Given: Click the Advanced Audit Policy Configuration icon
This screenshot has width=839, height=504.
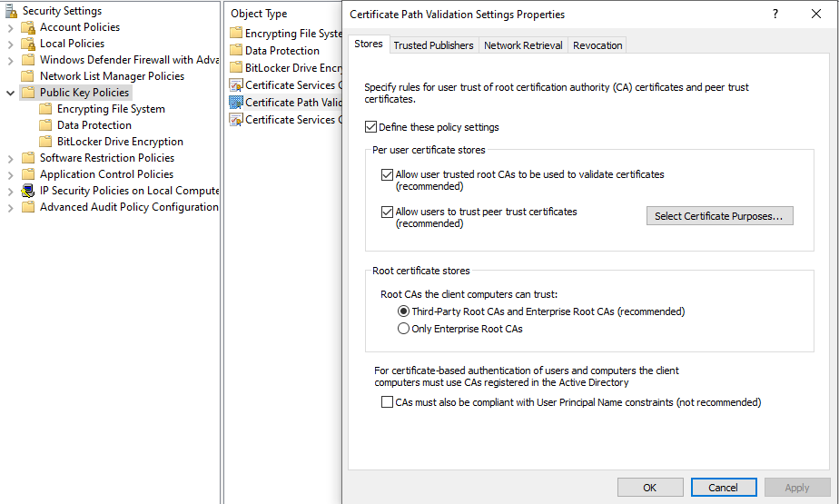Looking at the screenshot, I should [x=28, y=207].
